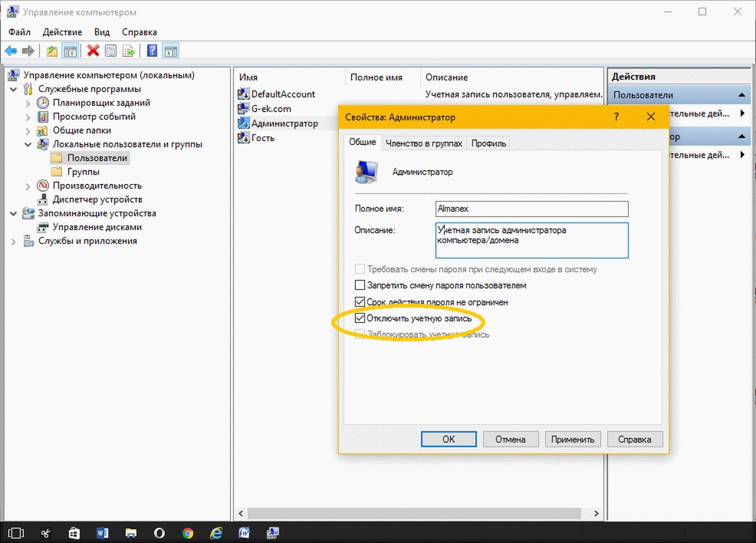Click the Up one level folder icon
756x543 pixels.
(52, 51)
